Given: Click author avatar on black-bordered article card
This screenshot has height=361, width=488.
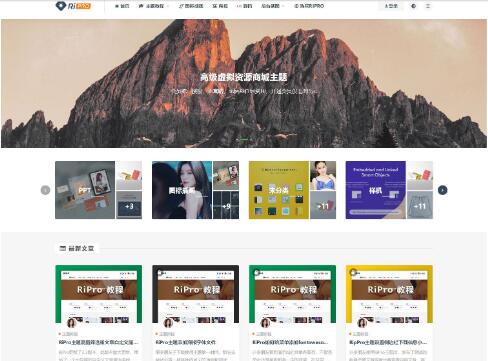Looking at the screenshot, I should (x=168, y=323).
